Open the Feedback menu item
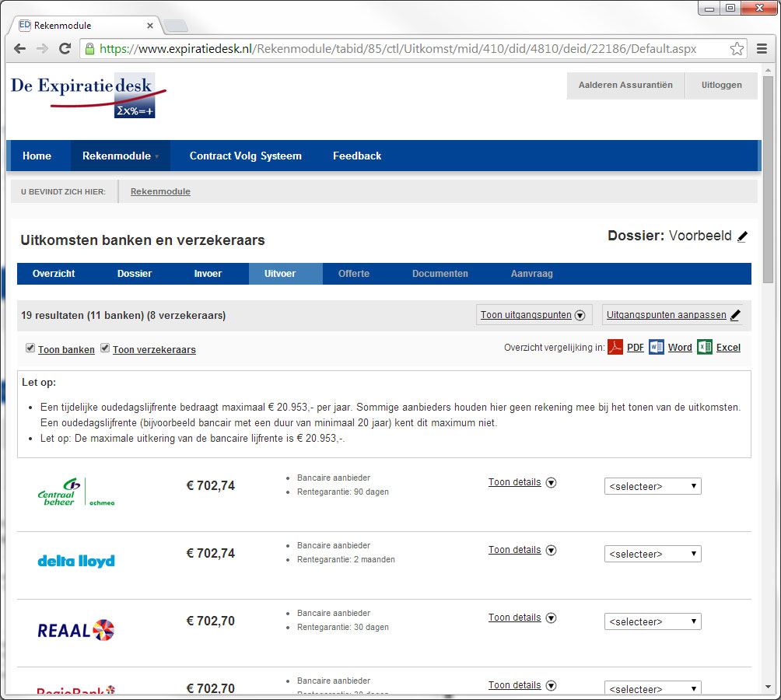 (x=357, y=156)
